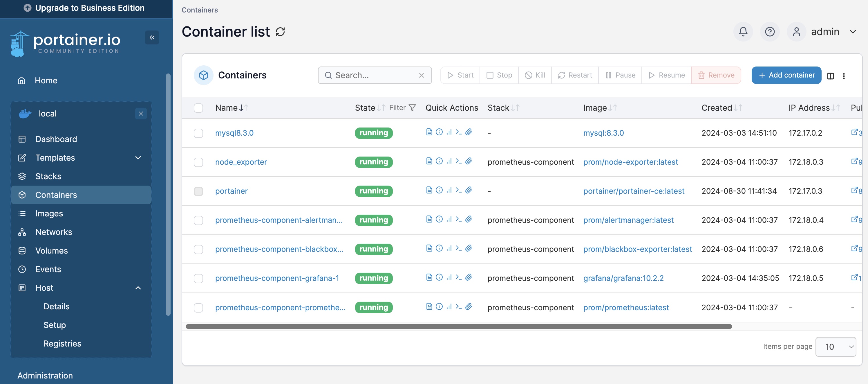Open published port link of mysql8.3.0

pyautogui.click(x=856, y=132)
